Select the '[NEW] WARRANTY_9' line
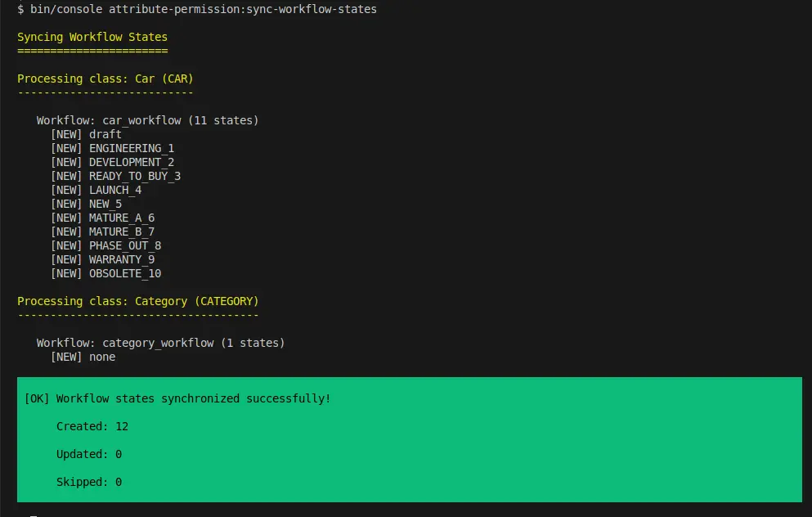Viewport: 812px width, 517px height. [x=102, y=259]
